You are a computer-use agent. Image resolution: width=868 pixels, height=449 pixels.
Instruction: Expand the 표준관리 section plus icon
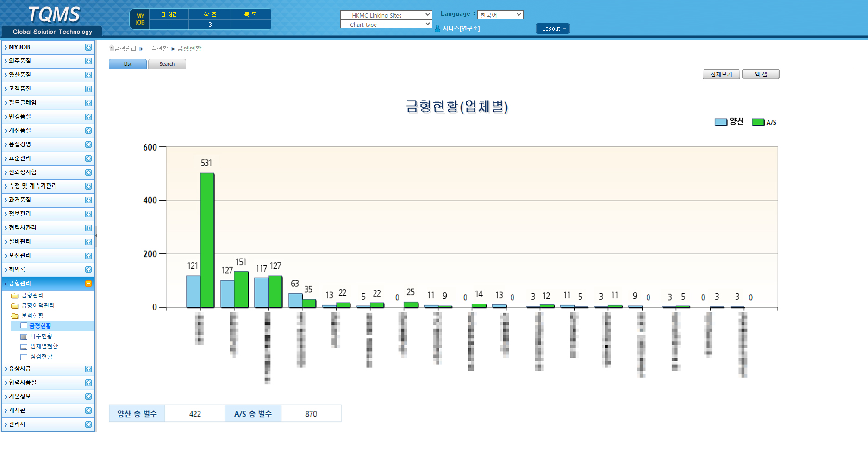coord(88,158)
